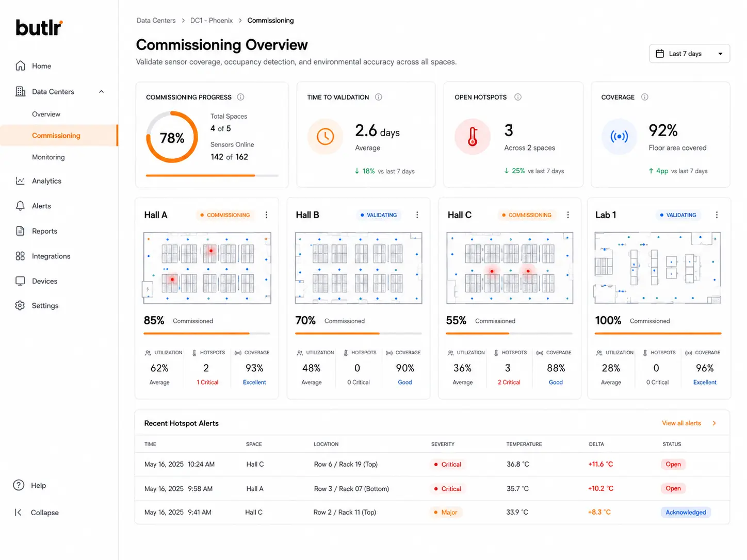The width and height of the screenshot is (747, 560).
Task: Click the 78% circular progress ring
Action: pyautogui.click(x=172, y=137)
